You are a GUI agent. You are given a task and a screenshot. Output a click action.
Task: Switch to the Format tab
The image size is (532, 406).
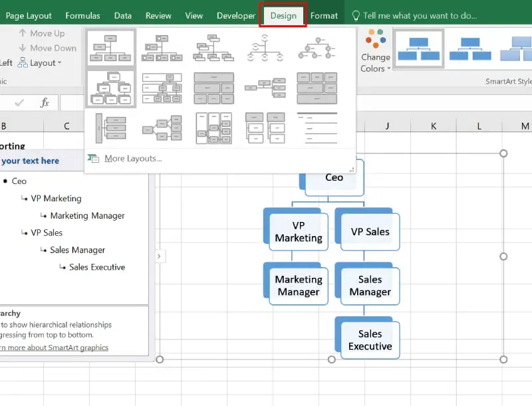pos(324,15)
